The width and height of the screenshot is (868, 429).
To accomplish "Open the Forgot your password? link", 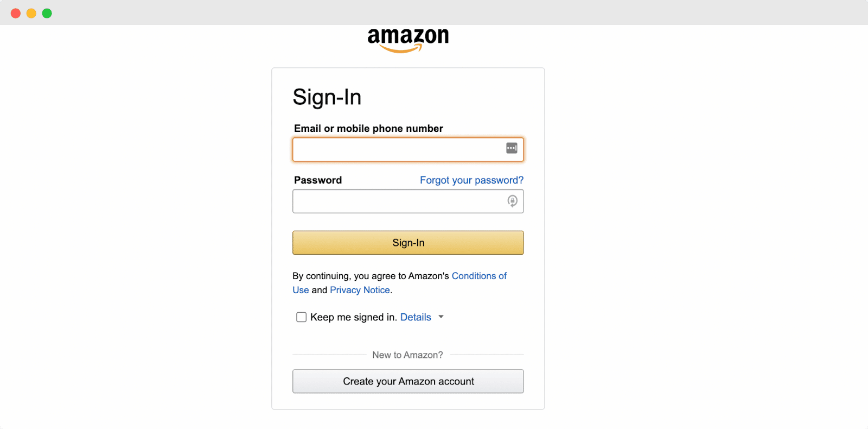I will [471, 180].
